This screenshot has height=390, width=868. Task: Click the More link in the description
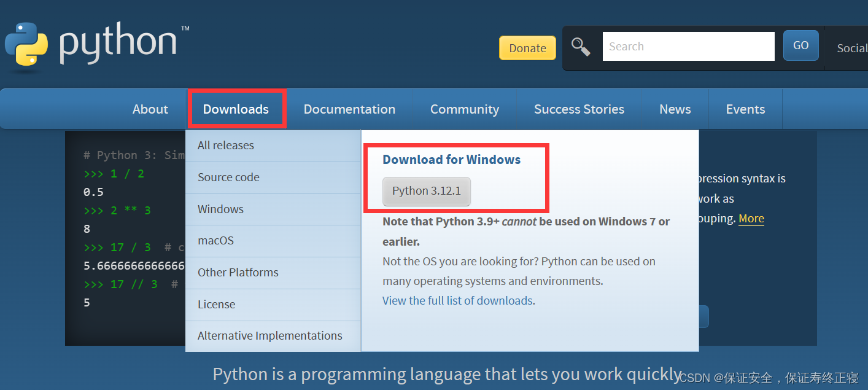[x=751, y=219]
